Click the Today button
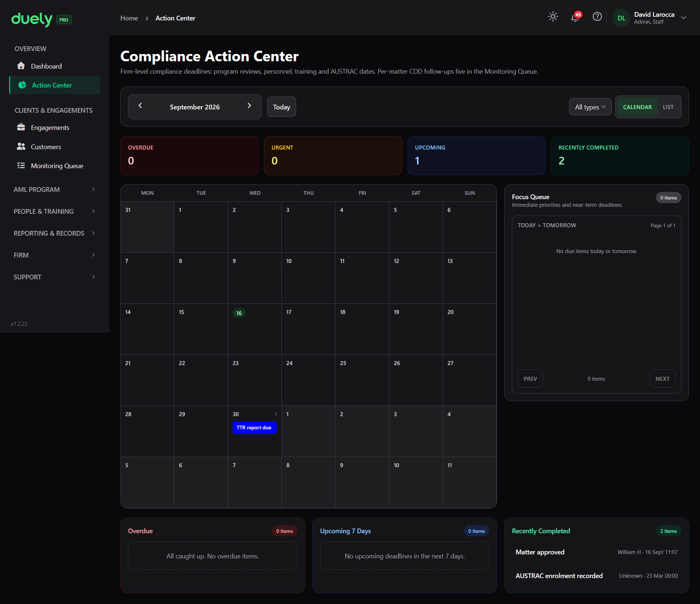This screenshot has width=700, height=604. (x=281, y=107)
